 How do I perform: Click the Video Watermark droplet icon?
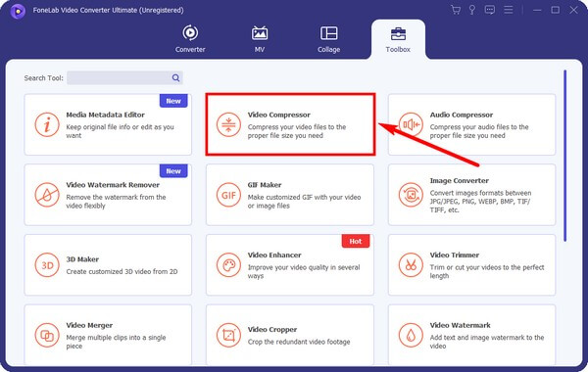pos(411,335)
